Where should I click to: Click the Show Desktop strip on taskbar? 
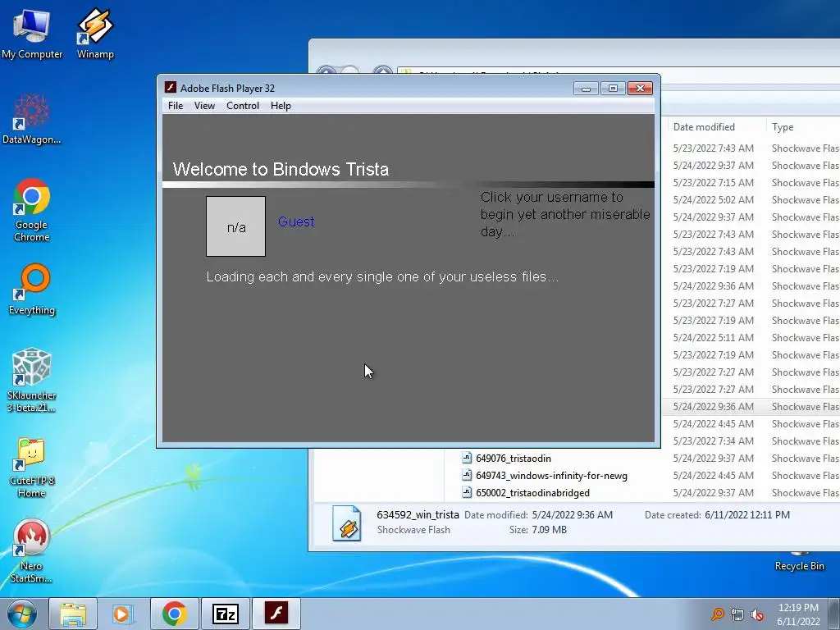pos(833,614)
